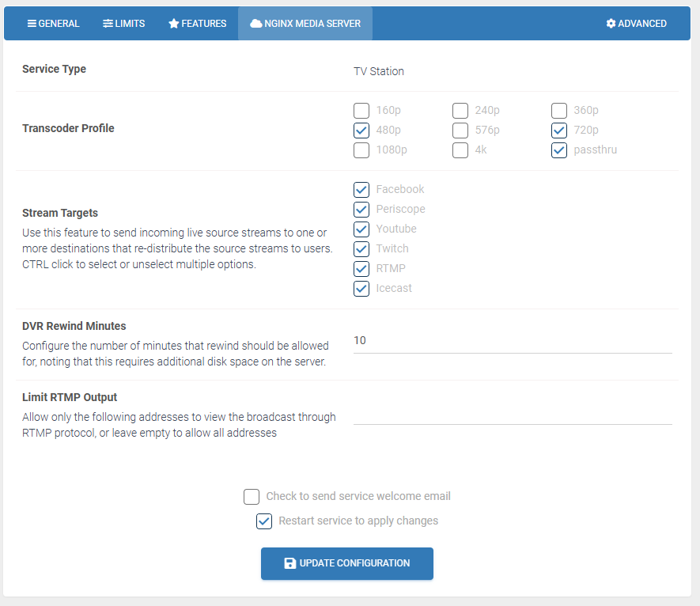The image size is (700, 606).
Task: Focus the DVR Rewind Minutes field
Action: point(513,341)
